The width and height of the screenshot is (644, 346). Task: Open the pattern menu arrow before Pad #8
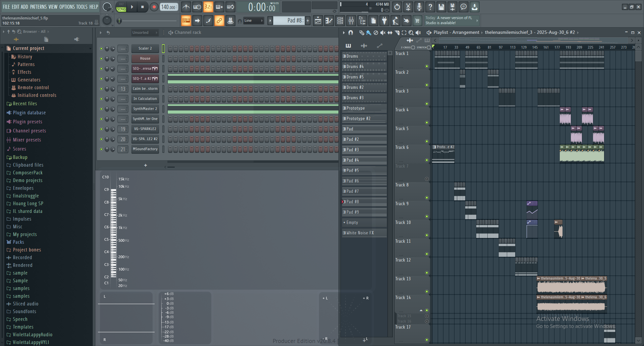click(x=270, y=20)
